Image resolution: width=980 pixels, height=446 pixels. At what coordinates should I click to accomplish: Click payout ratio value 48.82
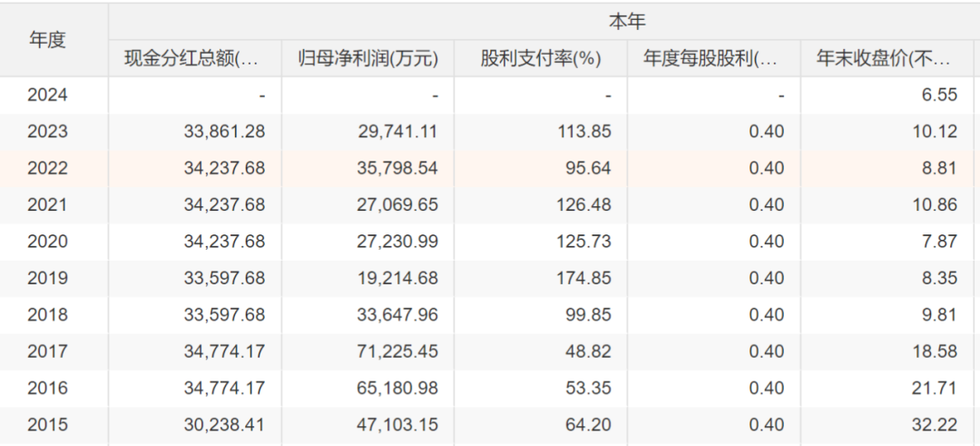coord(590,352)
